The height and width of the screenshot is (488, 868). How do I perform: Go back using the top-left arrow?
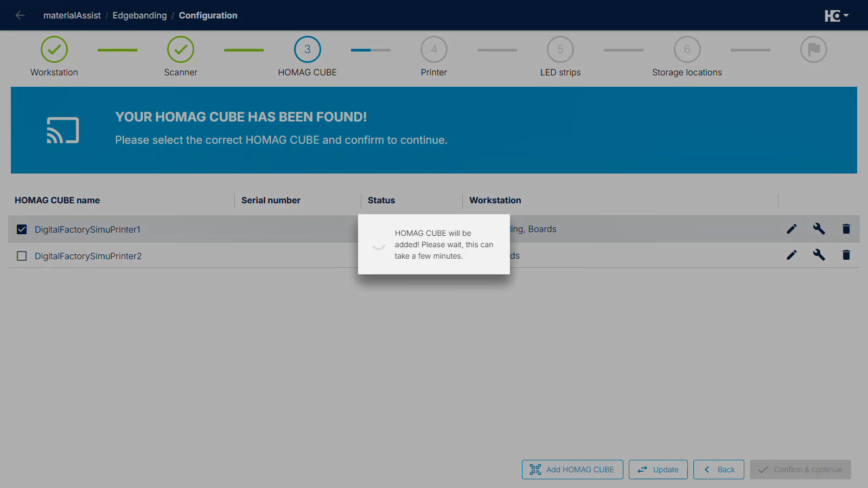tap(20, 15)
